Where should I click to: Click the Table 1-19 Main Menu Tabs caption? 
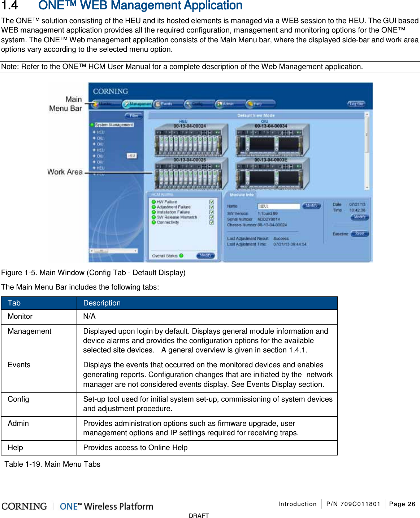52,464
